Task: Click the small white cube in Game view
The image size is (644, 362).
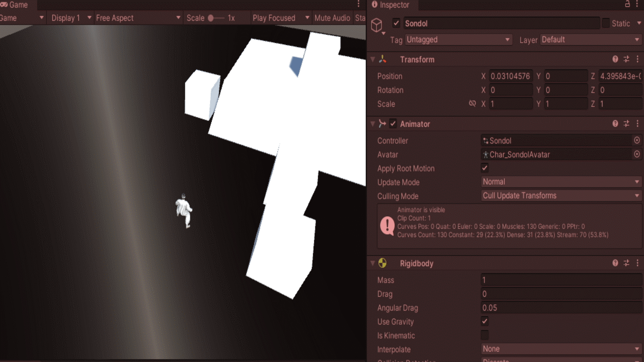Action: coord(202,95)
